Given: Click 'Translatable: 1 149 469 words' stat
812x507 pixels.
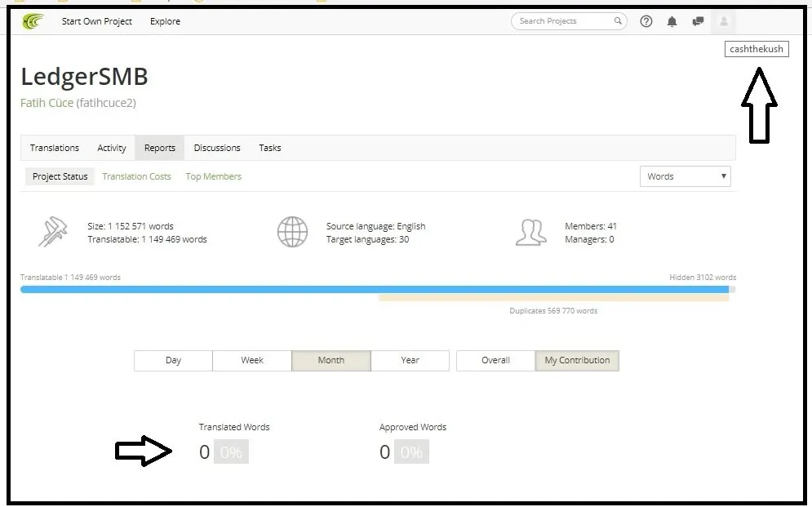Looking at the screenshot, I should 147,239.
